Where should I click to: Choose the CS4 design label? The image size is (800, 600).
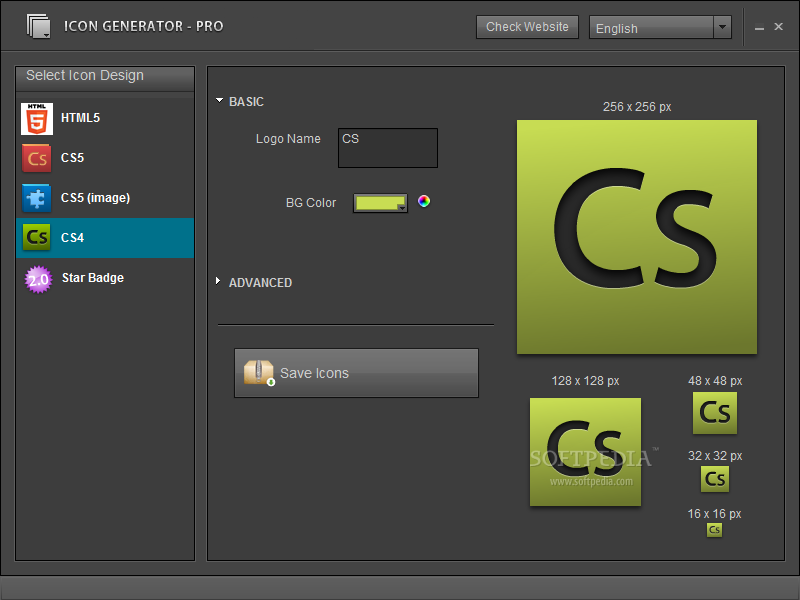72,238
